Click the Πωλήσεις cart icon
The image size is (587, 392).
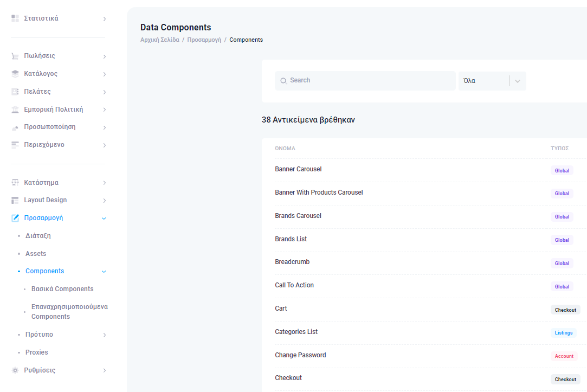pyautogui.click(x=15, y=56)
